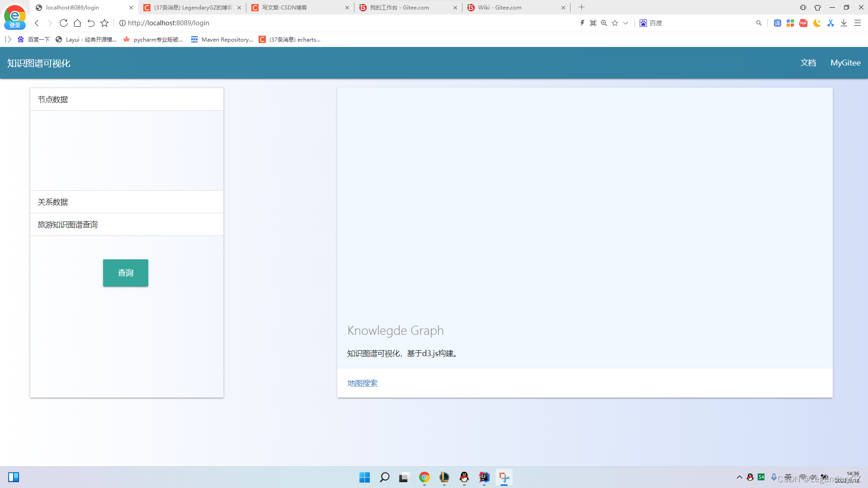This screenshot has height=488, width=868.
Task: Click the lightning speed-mode icon
Action: [x=582, y=23]
